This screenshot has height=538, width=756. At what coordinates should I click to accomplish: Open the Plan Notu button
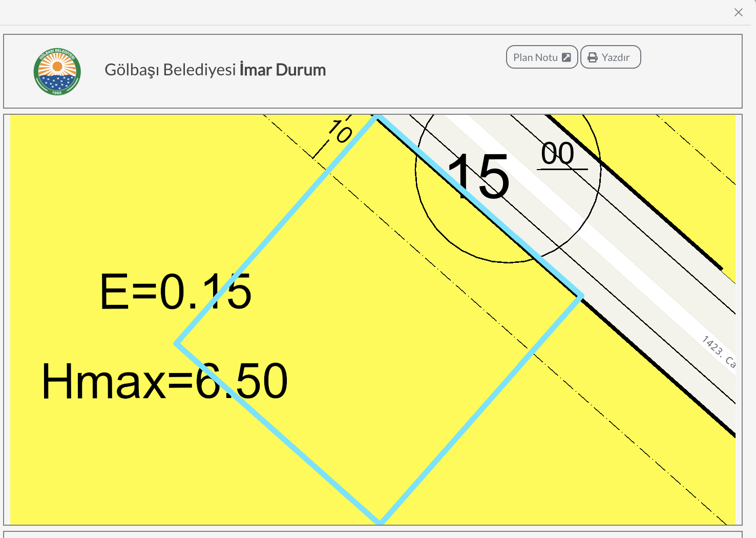point(541,57)
